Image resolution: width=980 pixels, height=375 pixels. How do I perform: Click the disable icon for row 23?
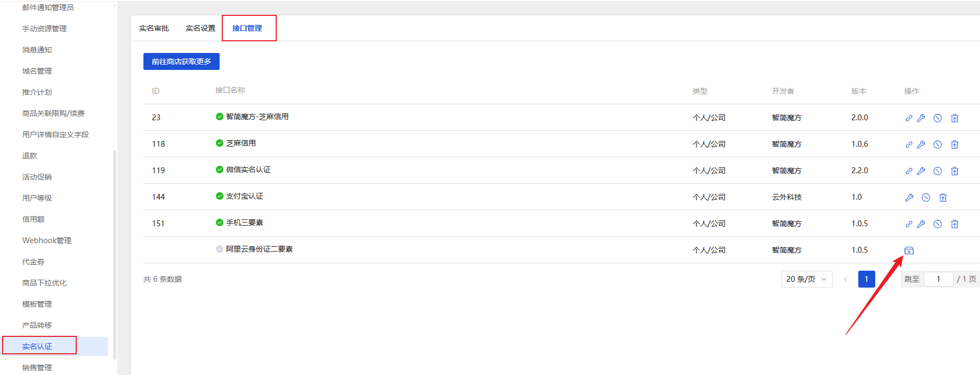[x=937, y=118]
